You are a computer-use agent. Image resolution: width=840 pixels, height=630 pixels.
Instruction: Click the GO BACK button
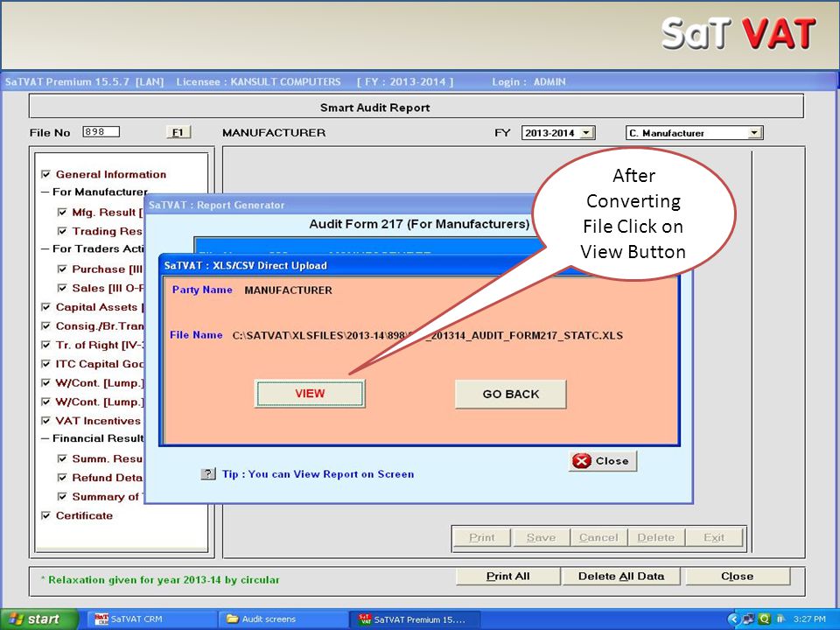coord(510,395)
